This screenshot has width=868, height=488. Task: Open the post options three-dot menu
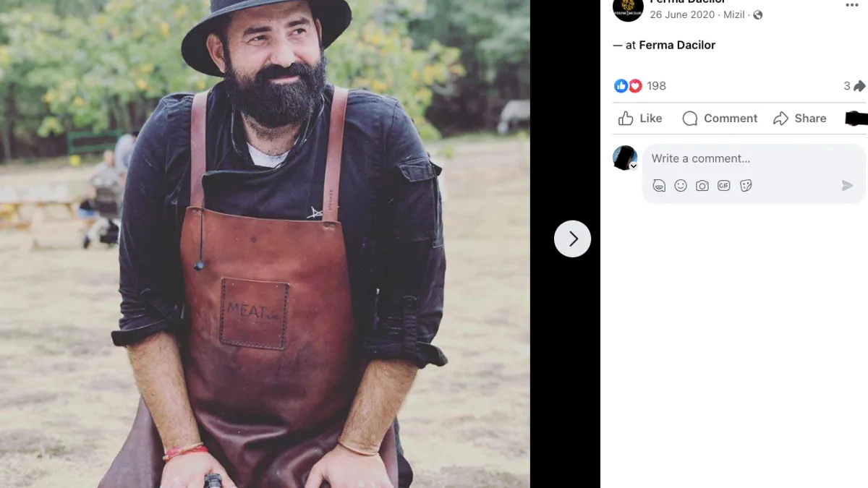click(x=852, y=5)
